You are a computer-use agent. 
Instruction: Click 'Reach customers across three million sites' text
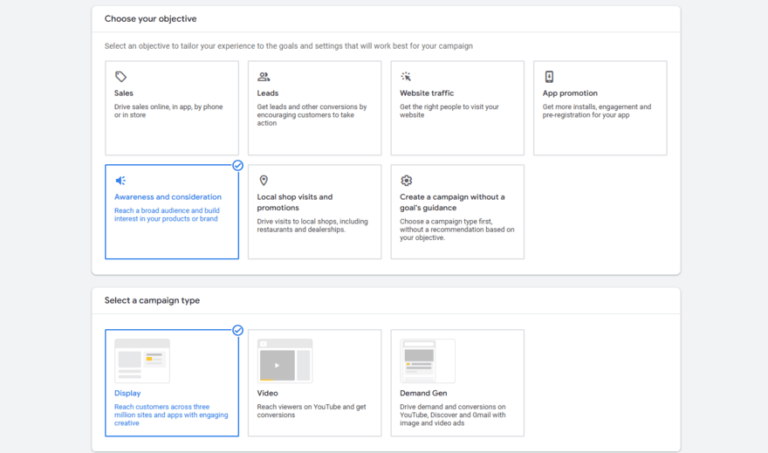click(171, 415)
